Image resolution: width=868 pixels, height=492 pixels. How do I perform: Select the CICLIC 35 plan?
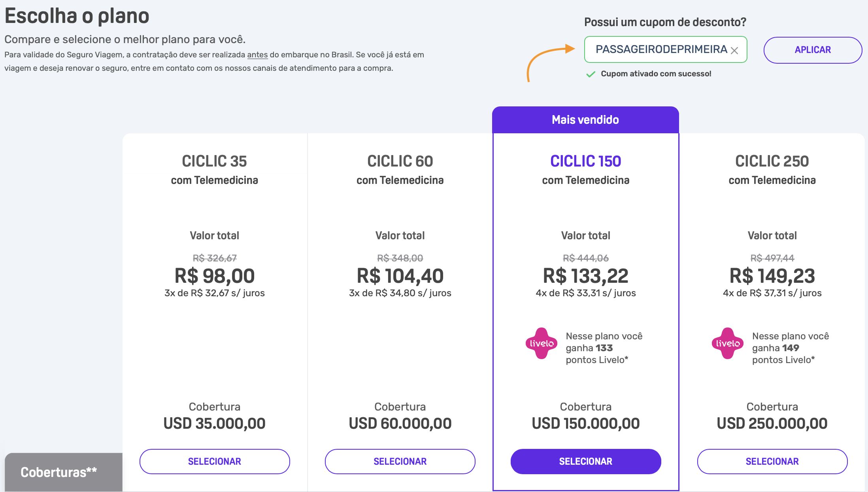[x=215, y=461]
